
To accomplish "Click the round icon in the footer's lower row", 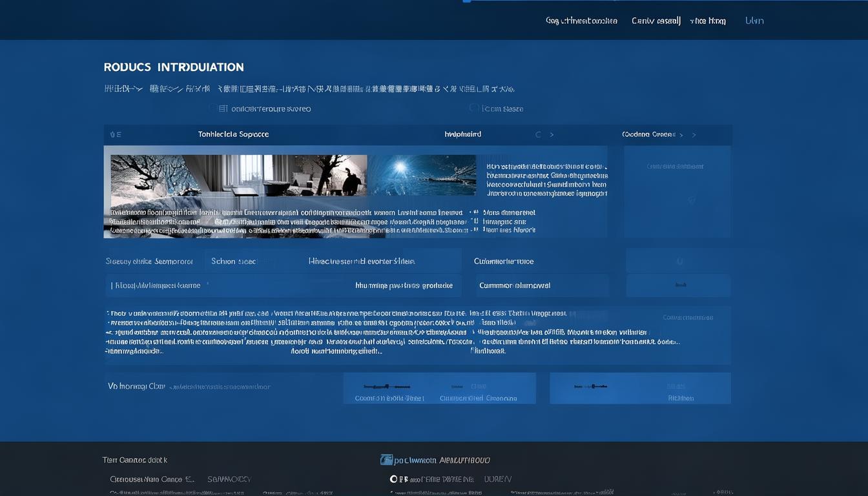I will tap(394, 479).
